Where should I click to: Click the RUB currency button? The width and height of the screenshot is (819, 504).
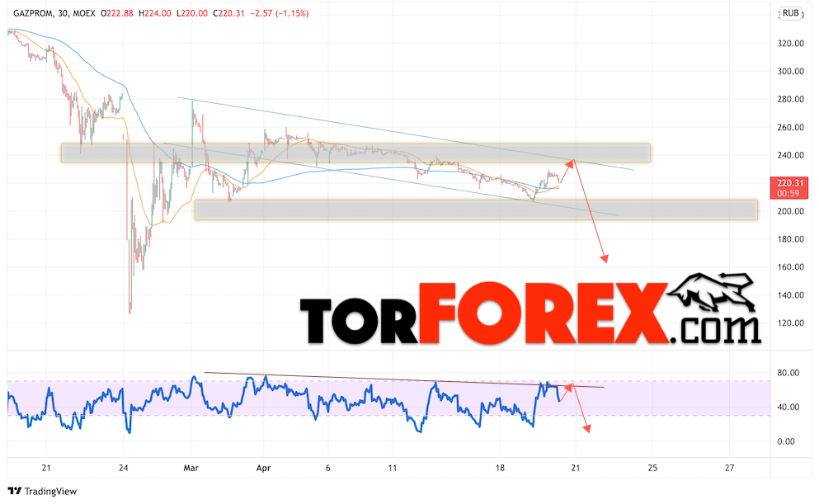point(790,13)
